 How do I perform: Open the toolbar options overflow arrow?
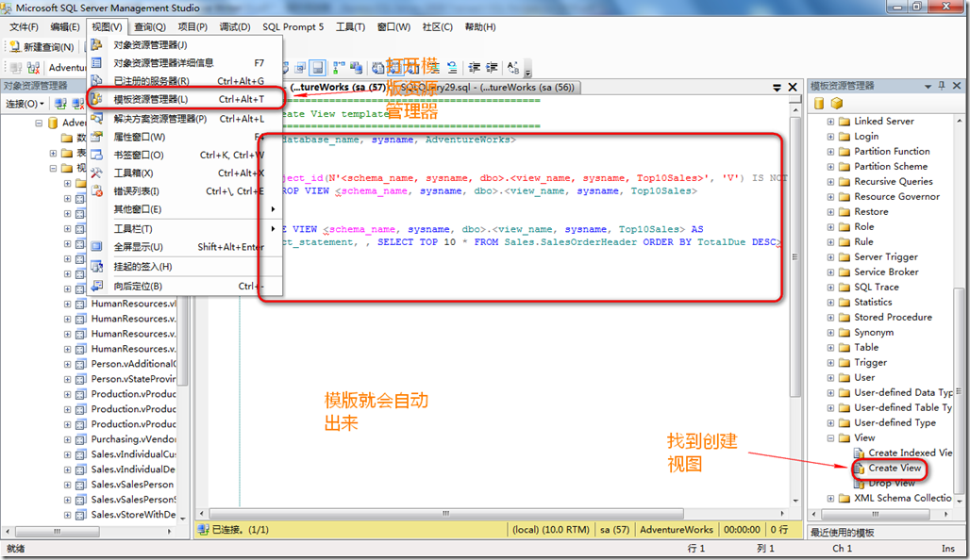527,71
